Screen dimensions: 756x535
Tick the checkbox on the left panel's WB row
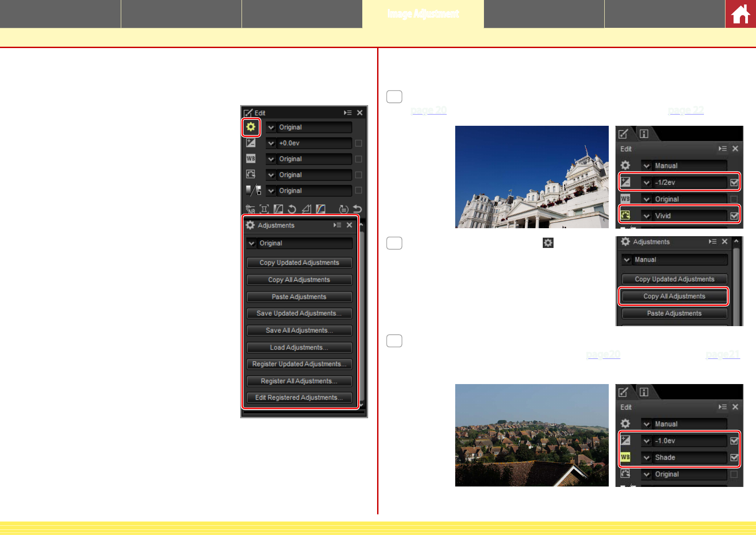[358, 159]
